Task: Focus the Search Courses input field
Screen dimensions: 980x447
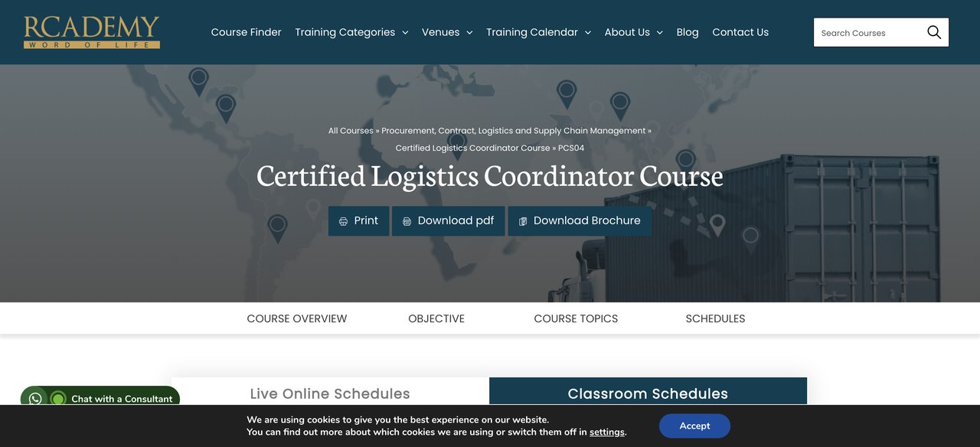Action: pos(868,33)
